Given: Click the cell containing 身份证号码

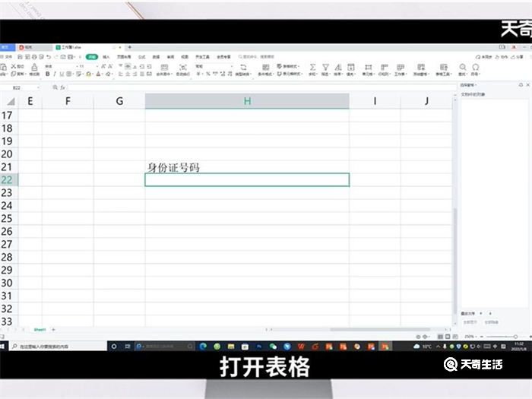Looking at the screenshot, I should [x=247, y=167].
